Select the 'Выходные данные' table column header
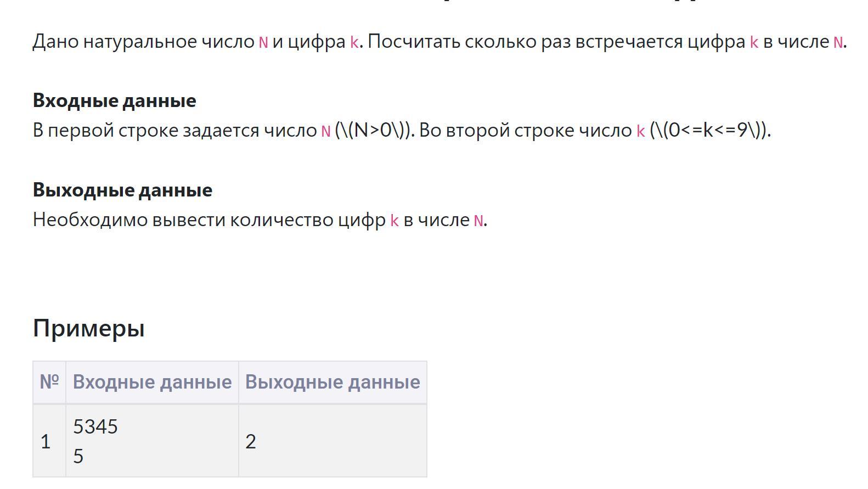 click(x=332, y=382)
